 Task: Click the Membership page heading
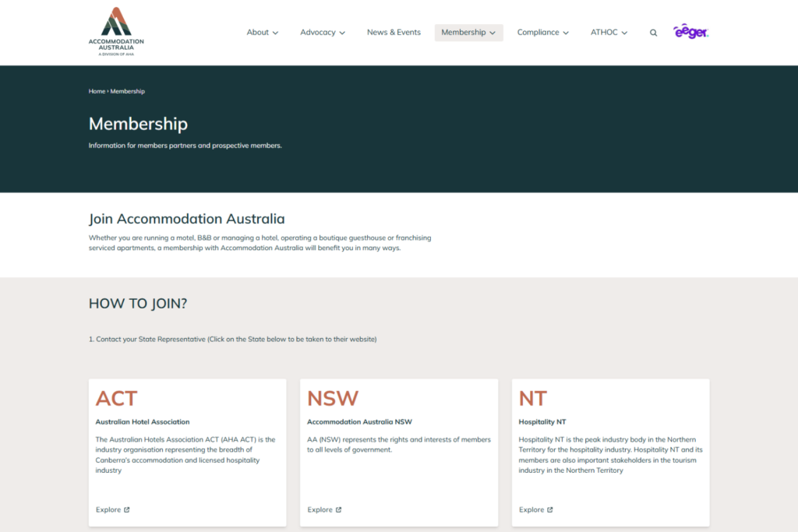click(x=138, y=124)
